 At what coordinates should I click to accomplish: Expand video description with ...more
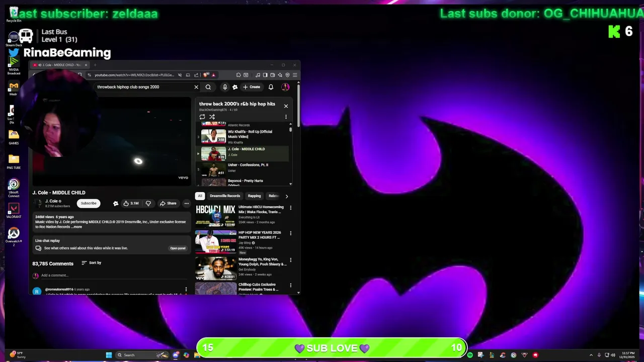76,227
